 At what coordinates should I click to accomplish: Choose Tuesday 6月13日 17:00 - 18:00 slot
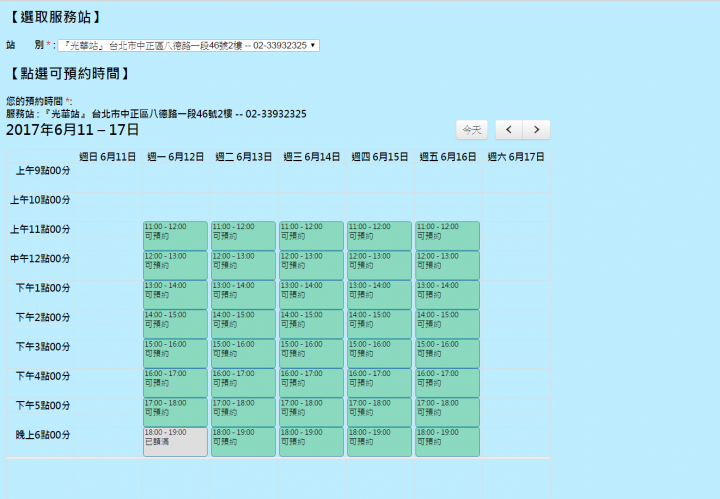coord(243,412)
